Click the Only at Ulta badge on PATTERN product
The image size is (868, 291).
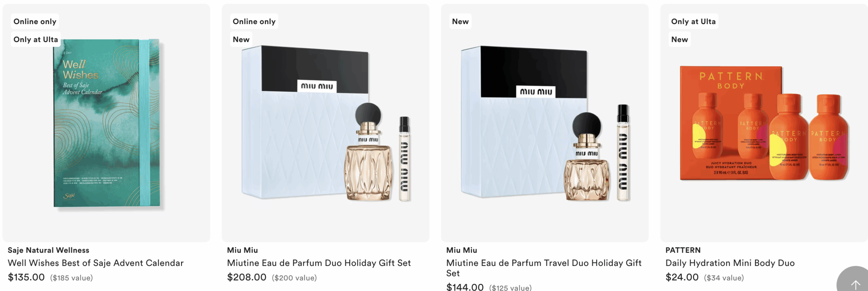[693, 21]
